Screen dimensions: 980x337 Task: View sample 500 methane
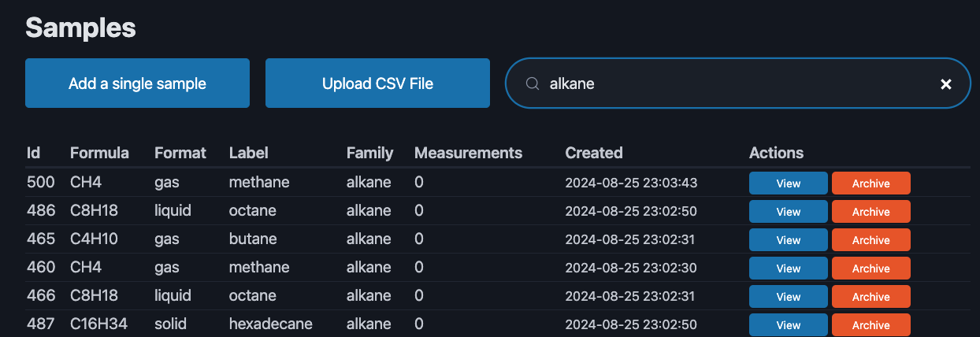tap(788, 183)
